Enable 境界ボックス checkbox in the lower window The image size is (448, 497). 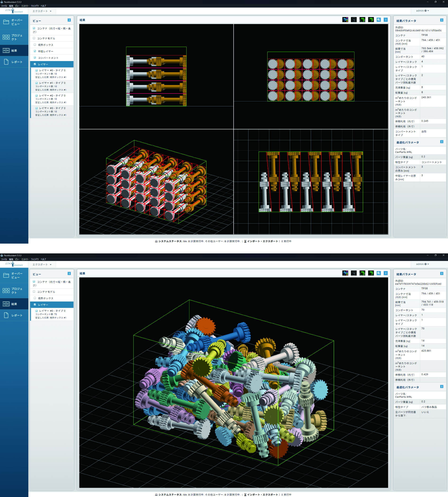[x=35, y=298]
